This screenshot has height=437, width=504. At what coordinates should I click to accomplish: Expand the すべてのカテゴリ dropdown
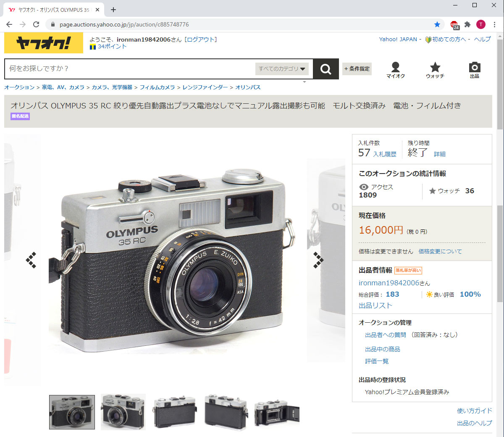click(282, 69)
